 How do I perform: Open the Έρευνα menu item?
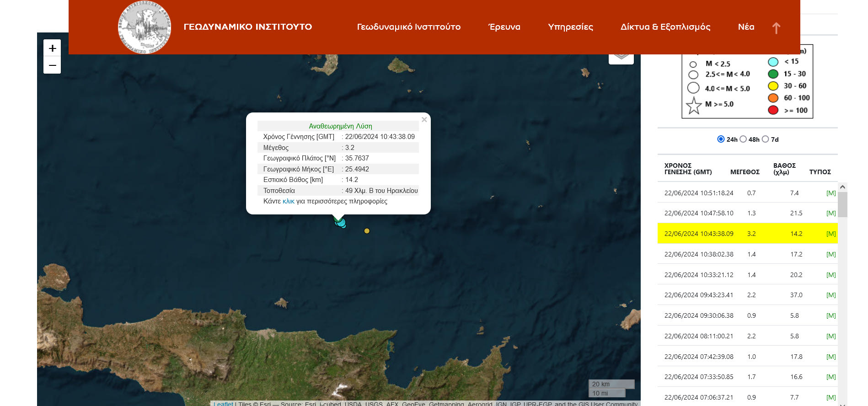click(504, 27)
